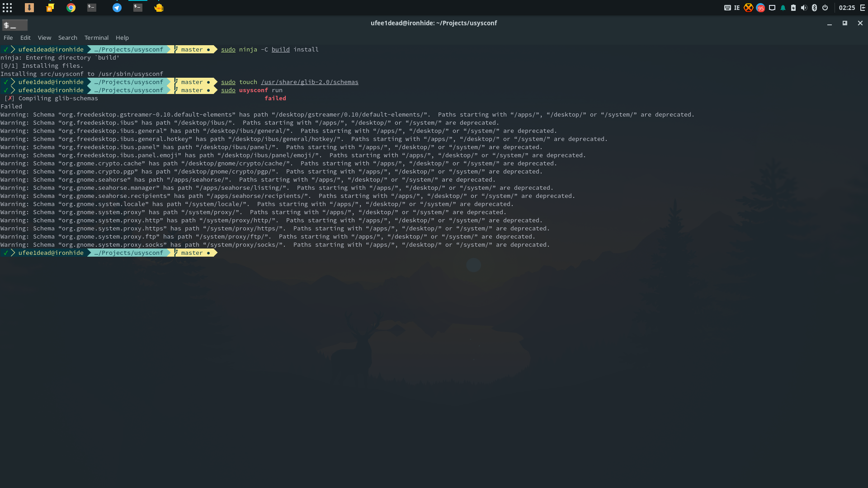
Task: Open Google Chrome from the panel
Action: [x=71, y=8]
